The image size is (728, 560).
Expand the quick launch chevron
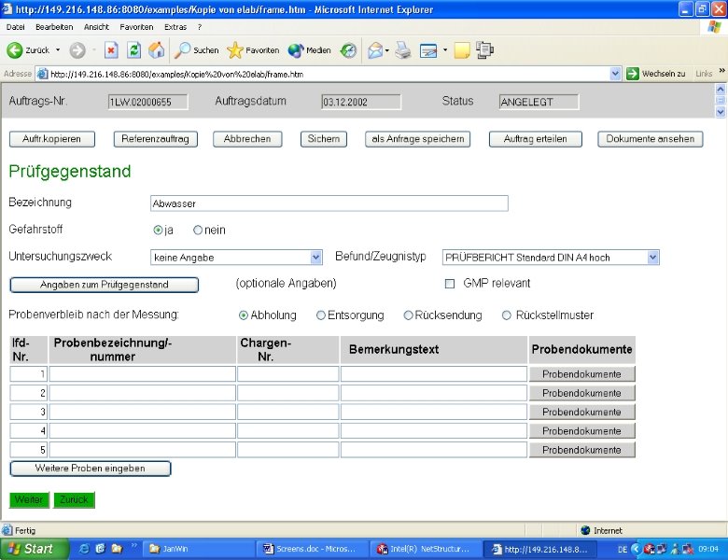134,545
